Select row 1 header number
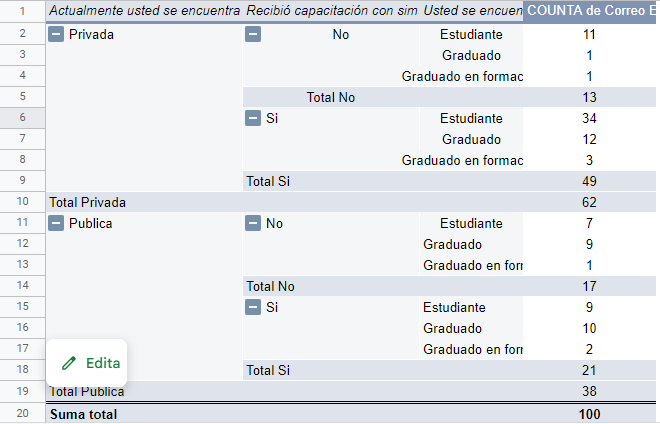 click(22, 11)
